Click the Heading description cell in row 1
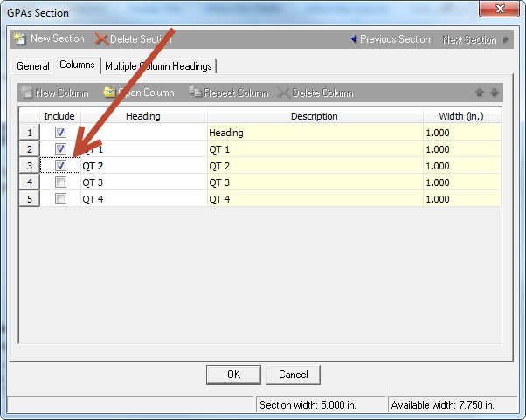 (x=315, y=133)
